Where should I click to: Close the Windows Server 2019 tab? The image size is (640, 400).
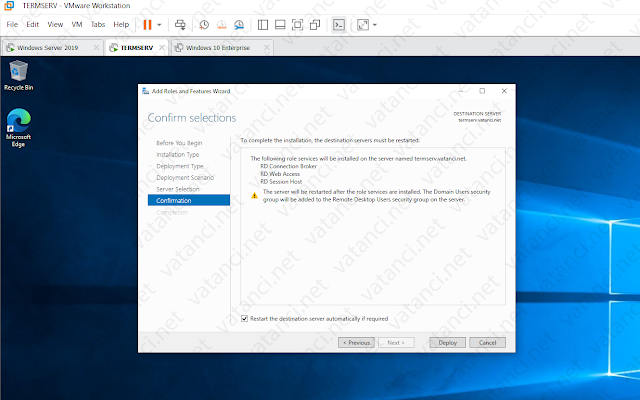(96, 48)
